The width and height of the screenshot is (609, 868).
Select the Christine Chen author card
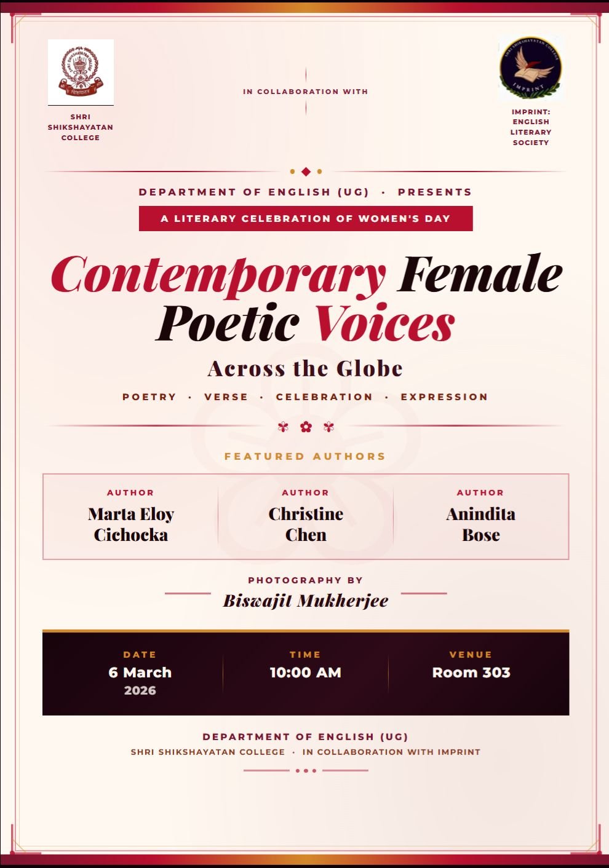306,517
